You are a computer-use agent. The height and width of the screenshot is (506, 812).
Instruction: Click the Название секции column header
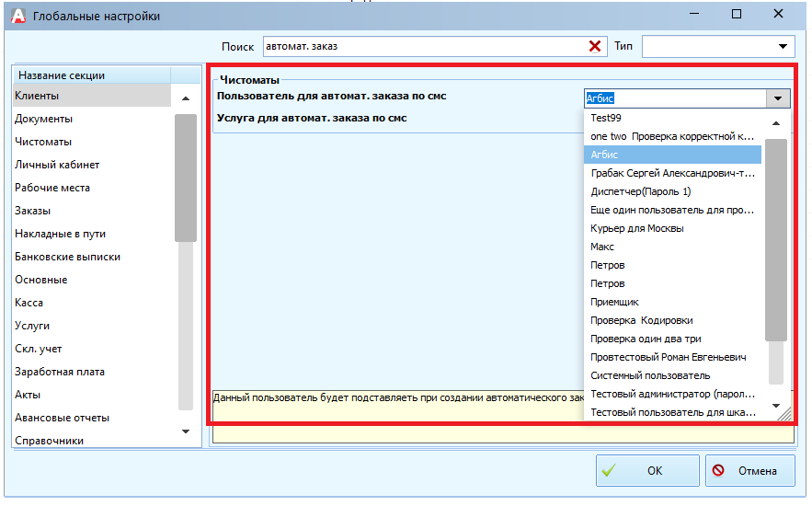[92, 75]
